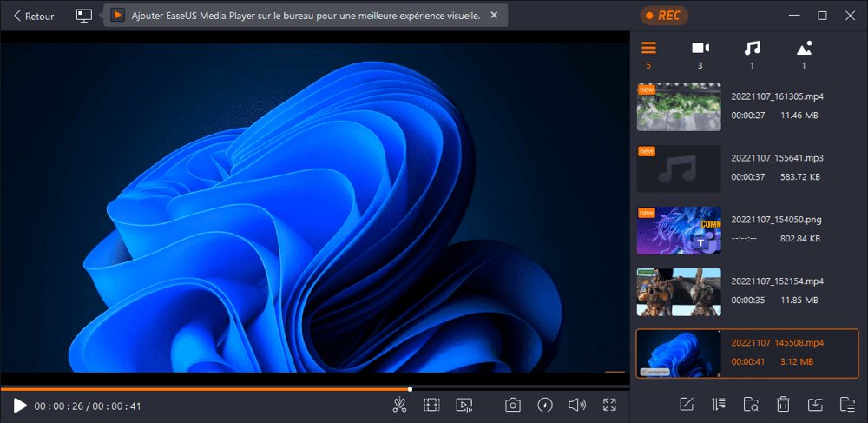Image resolution: width=868 pixels, height=423 pixels.
Task: Open the Ajouter EaseUS Media Player link
Action: point(306,16)
